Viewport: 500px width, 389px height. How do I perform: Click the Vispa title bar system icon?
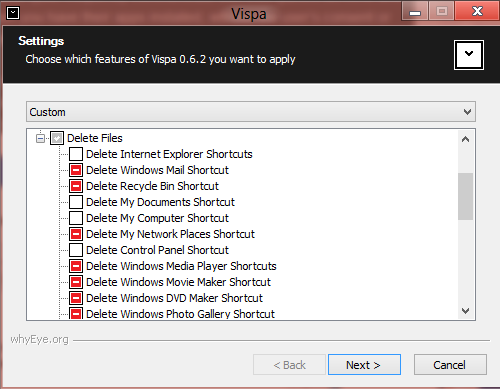[x=13, y=13]
